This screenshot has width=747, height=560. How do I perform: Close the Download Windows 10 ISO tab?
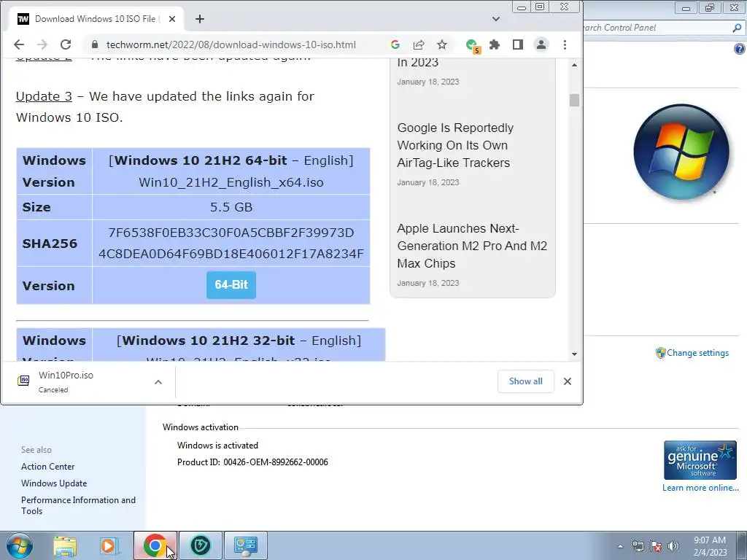click(172, 19)
